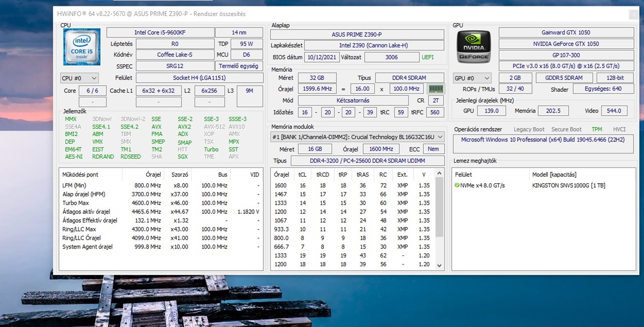Click the Szorzó column header
This screenshot has width=644, height=327.
[180, 174]
